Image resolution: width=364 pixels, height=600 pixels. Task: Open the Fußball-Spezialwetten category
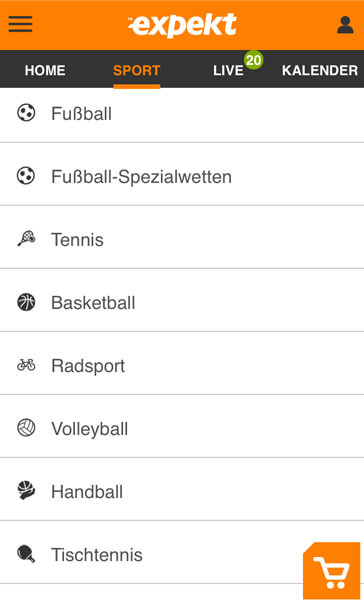pyautogui.click(x=182, y=177)
